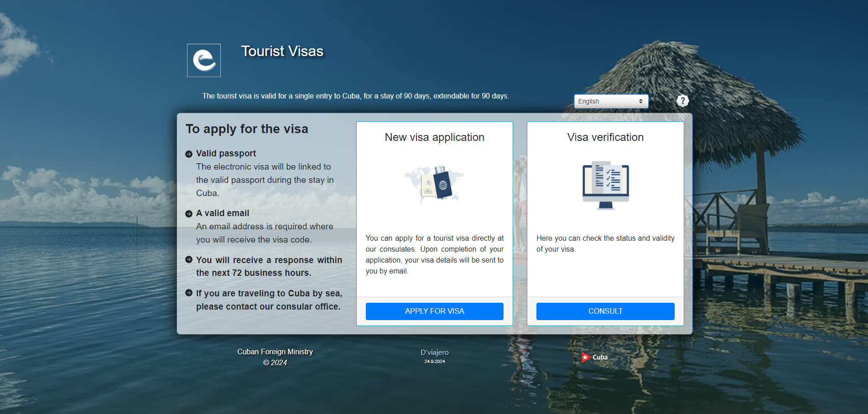Open the D'viajero footer link

click(434, 352)
